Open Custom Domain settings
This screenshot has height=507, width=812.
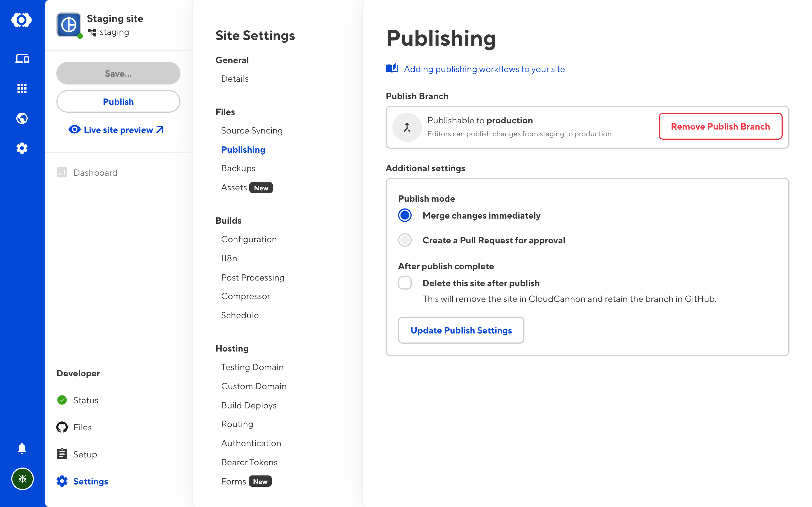tap(254, 386)
